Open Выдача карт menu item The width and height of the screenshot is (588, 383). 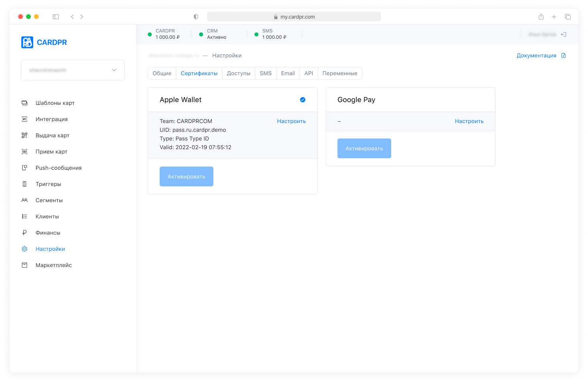click(x=53, y=135)
